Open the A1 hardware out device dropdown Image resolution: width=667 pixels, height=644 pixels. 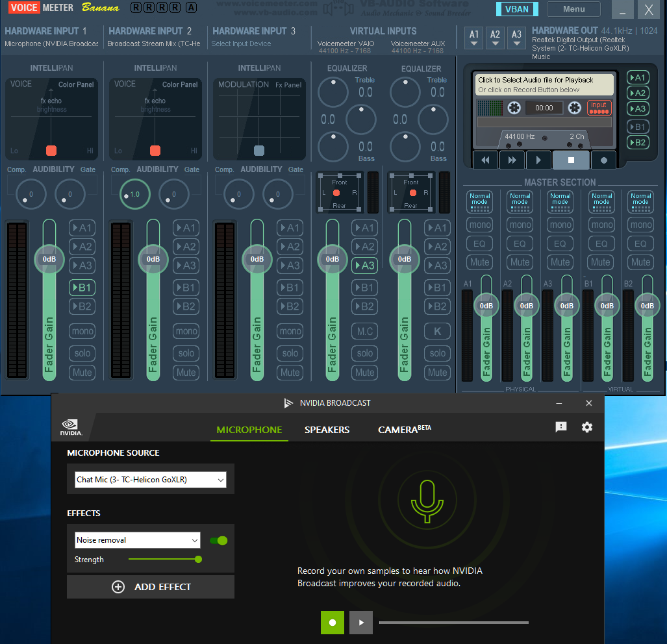[x=474, y=38]
